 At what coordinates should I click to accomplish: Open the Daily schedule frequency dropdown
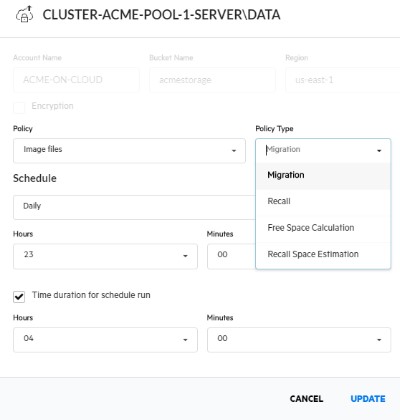click(134, 207)
